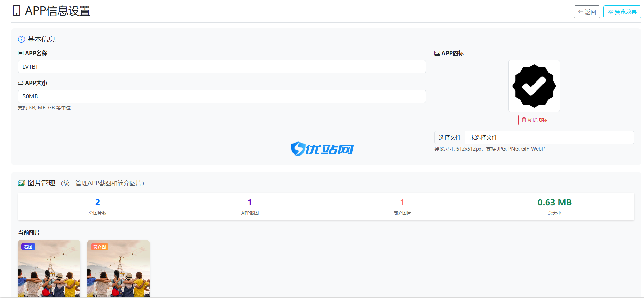Click the APP信息设置 page title

click(x=58, y=11)
